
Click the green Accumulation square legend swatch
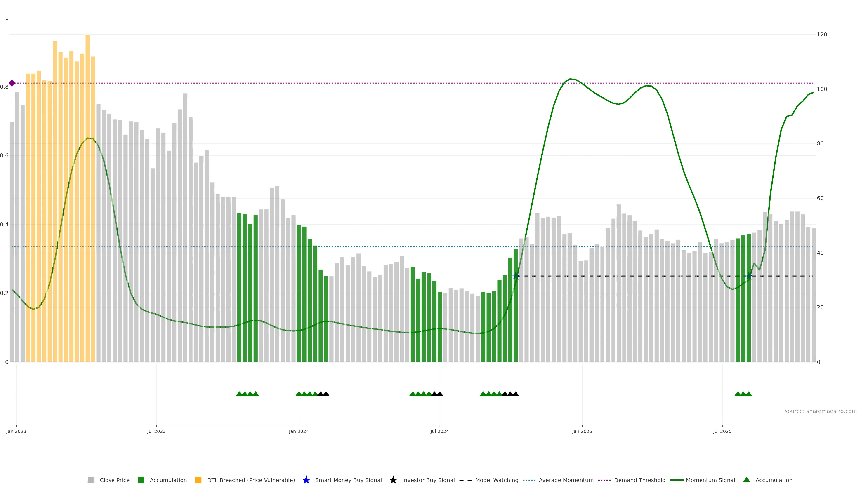click(141, 480)
